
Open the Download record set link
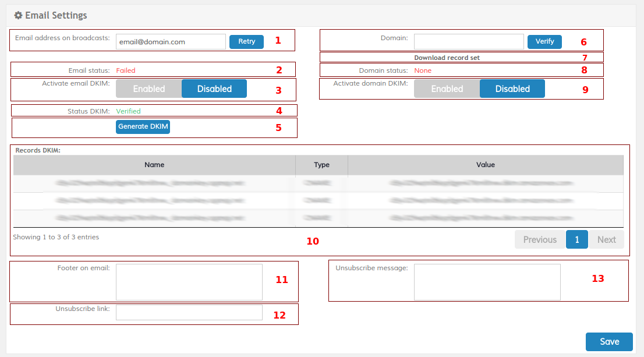447,58
